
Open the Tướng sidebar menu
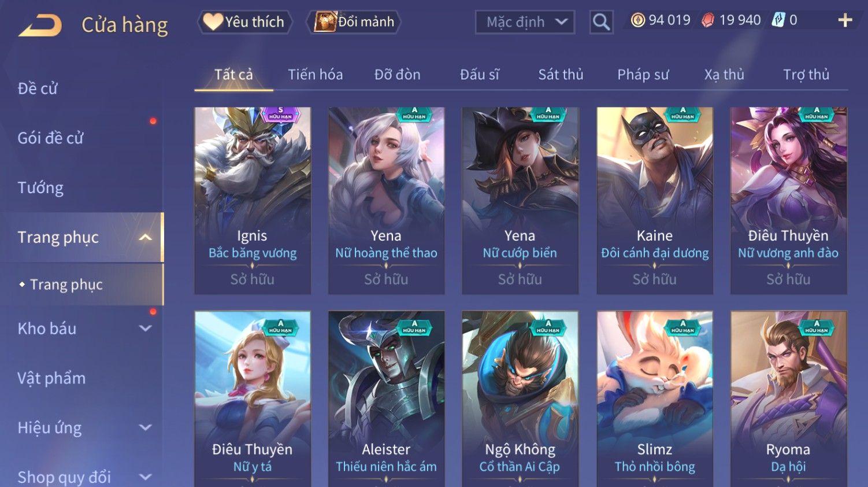[x=40, y=187]
